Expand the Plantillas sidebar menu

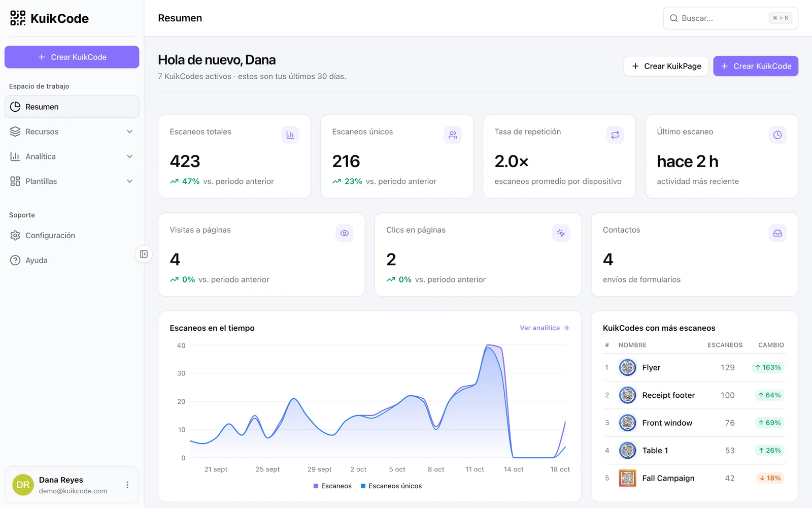pyautogui.click(x=72, y=181)
